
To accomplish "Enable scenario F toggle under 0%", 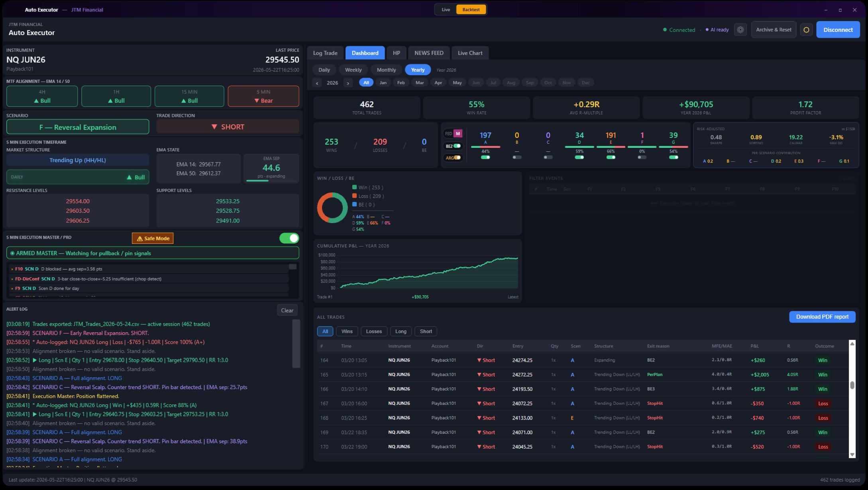I will (642, 157).
